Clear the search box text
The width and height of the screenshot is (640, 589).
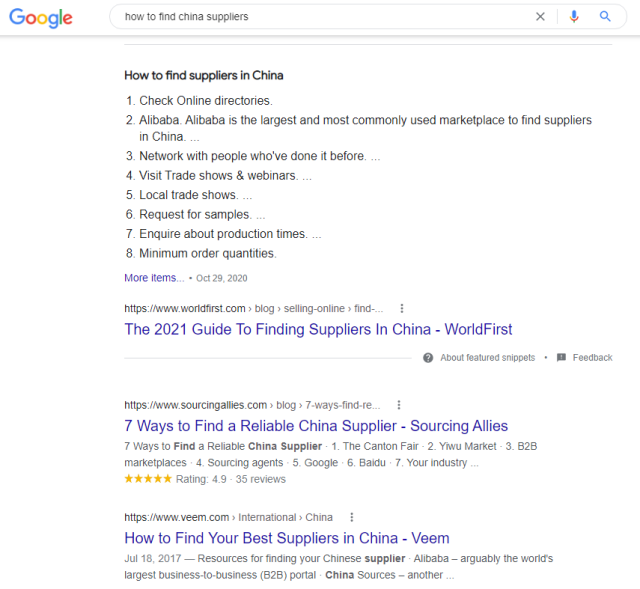pyautogui.click(x=541, y=17)
